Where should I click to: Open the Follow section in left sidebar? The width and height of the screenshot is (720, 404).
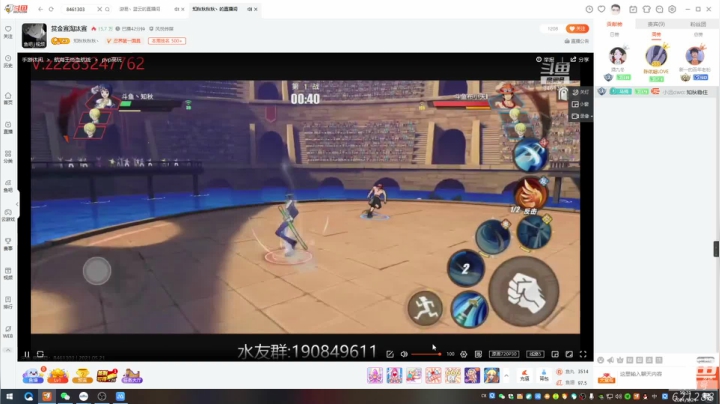(x=8, y=32)
